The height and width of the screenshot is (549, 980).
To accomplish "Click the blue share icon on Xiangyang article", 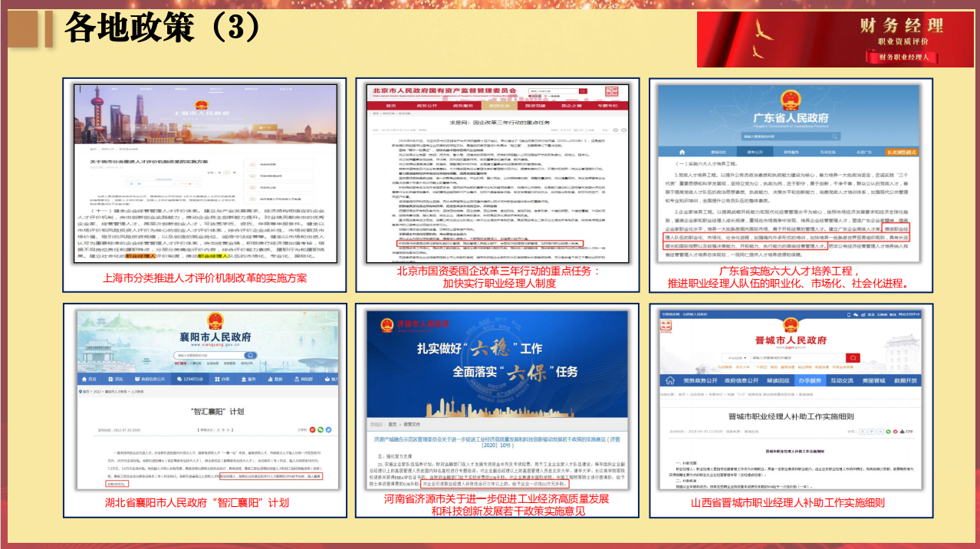I will coord(328,429).
